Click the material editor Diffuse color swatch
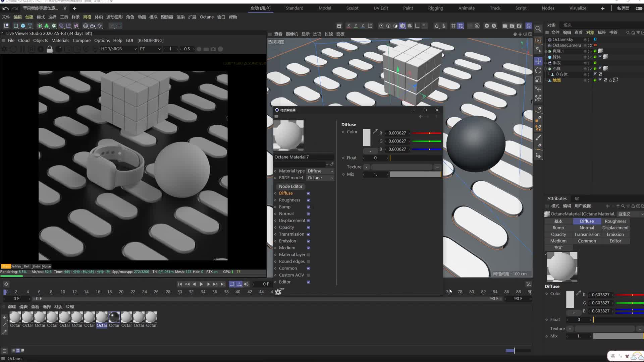 pyautogui.click(x=367, y=137)
